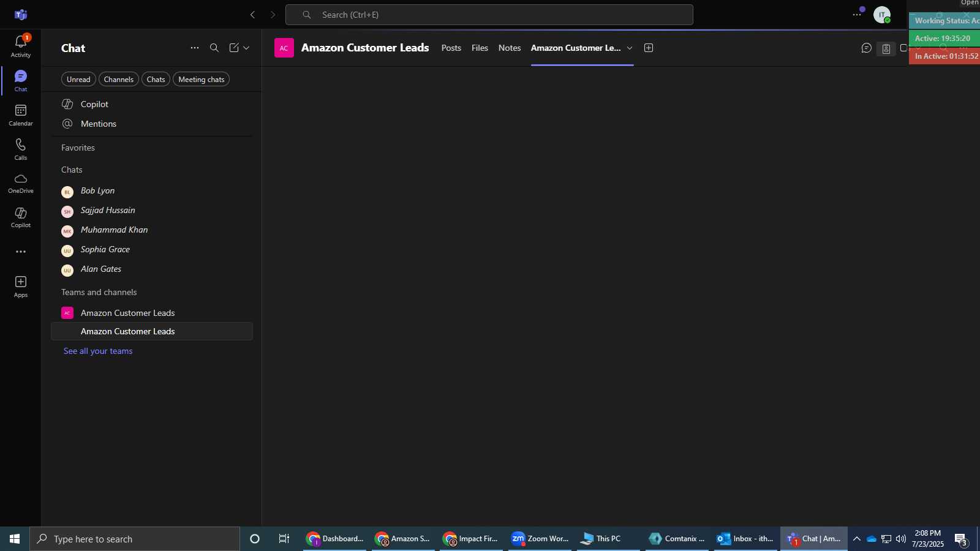Open Copilot in the chat list
Viewport: 980px width, 551px height.
pyautogui.click(x=152, y=104)
